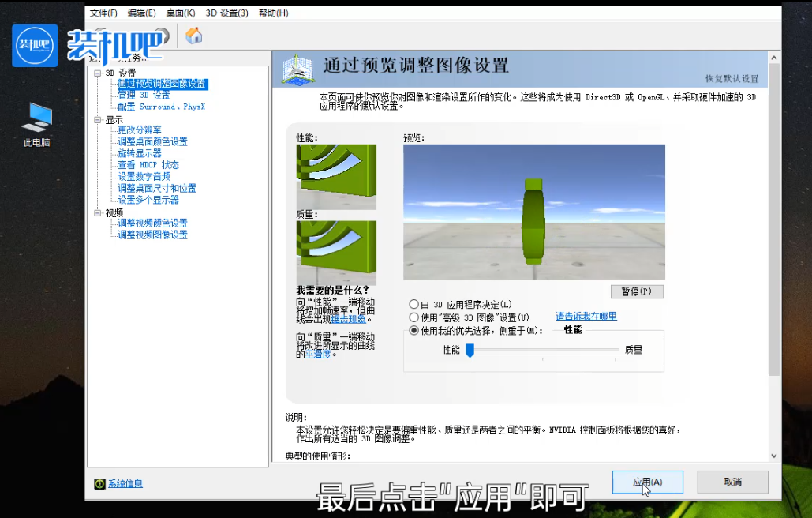This screenshot has width=812, height=518.
Task: Select 由 3D 应用程序决定 radio button
Action: coord(413,305)
